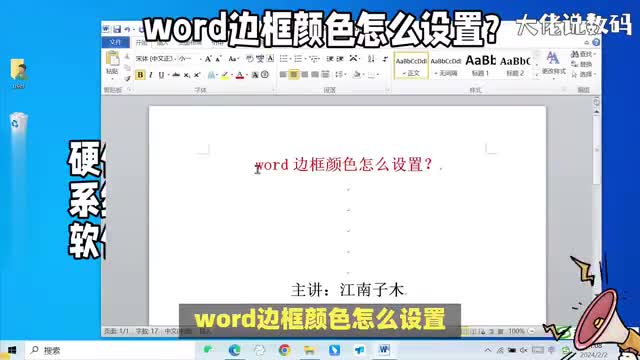Click the red document title text
The width and height of the screenshot is (640, 360).
pos(344,164)
